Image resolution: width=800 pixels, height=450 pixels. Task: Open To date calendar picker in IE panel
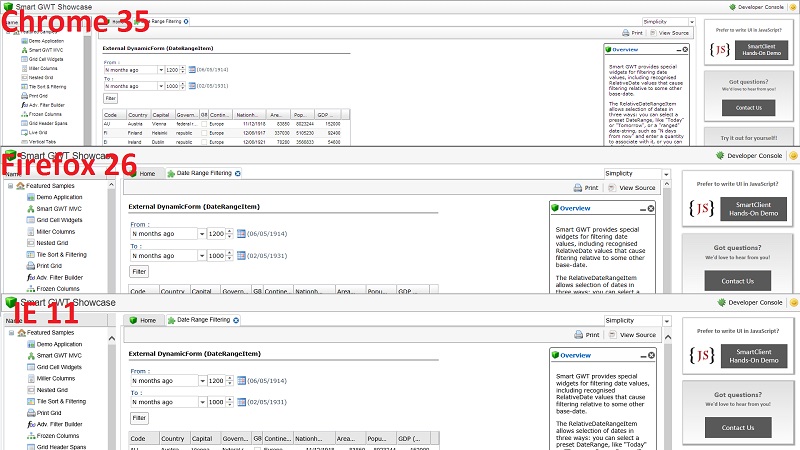click(241, 401)
